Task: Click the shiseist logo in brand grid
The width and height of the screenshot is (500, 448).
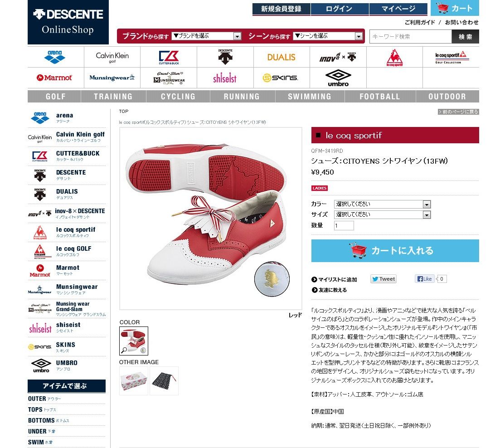Action: 225,78
